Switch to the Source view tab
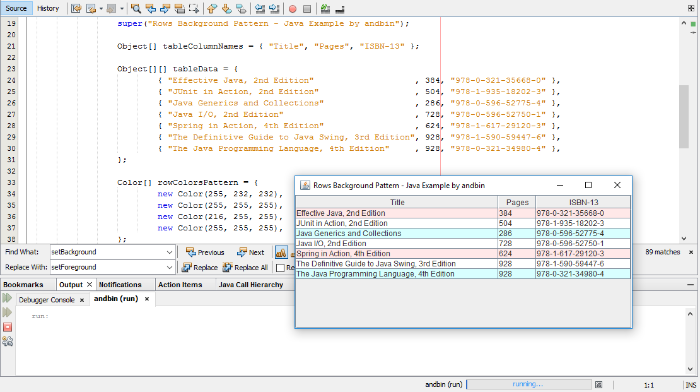700x392 pixels. coord(16,8)
